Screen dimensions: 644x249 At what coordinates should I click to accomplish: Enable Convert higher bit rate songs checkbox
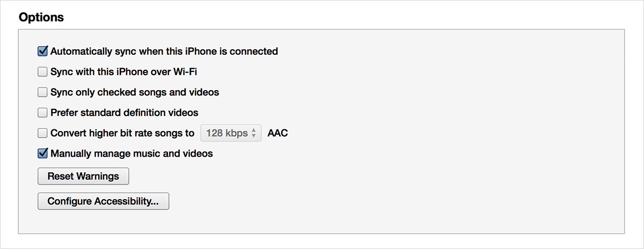coord(43,133)
